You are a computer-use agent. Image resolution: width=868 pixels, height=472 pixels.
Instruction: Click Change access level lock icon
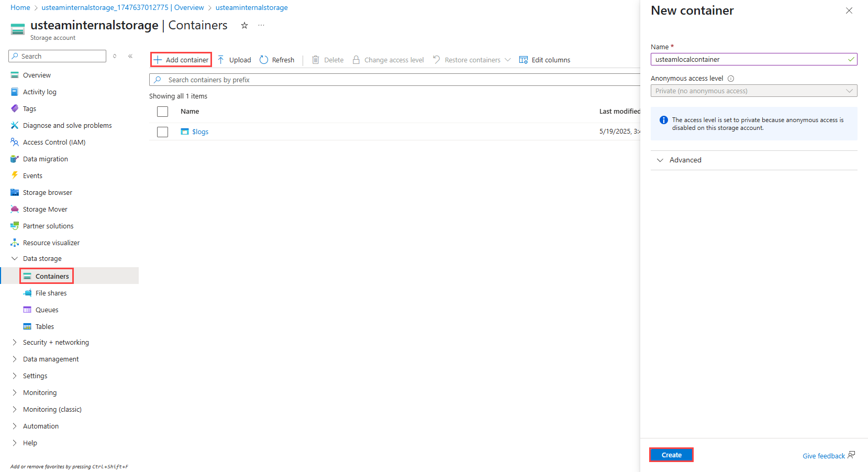coord(356,60)
